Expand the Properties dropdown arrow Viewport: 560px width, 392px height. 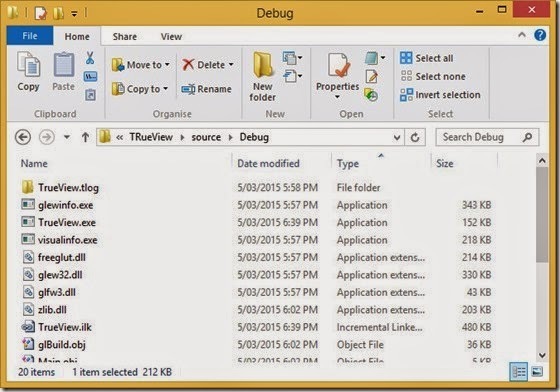337,97
